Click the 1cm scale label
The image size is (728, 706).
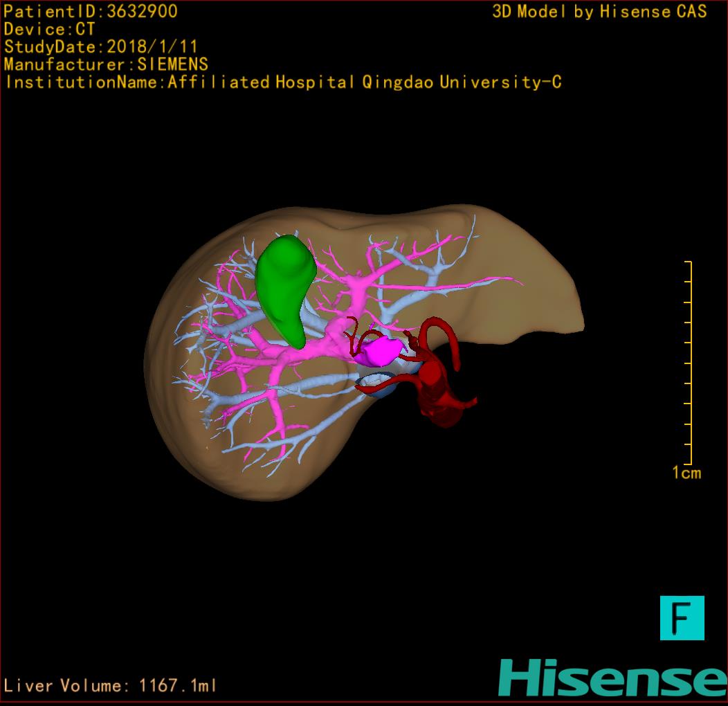click(686, 473)
